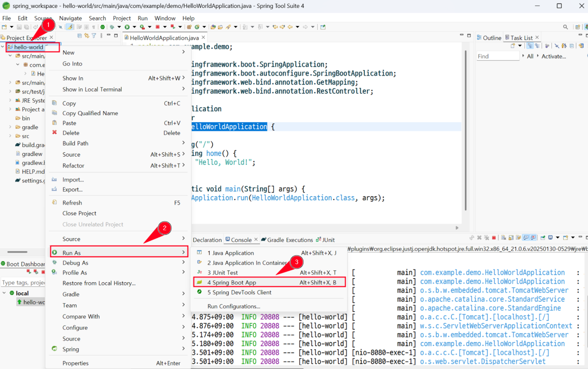Click the Save floppy toolbar icon
The image size is (588, 369).
click(19, 27)
